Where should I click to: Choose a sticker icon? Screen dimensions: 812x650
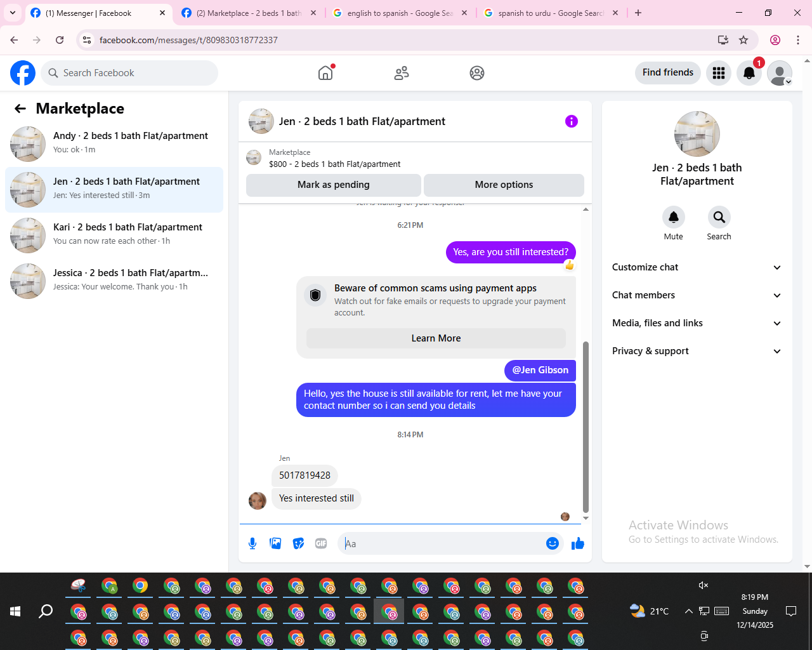pyautogui.click(x=298, y=543)
